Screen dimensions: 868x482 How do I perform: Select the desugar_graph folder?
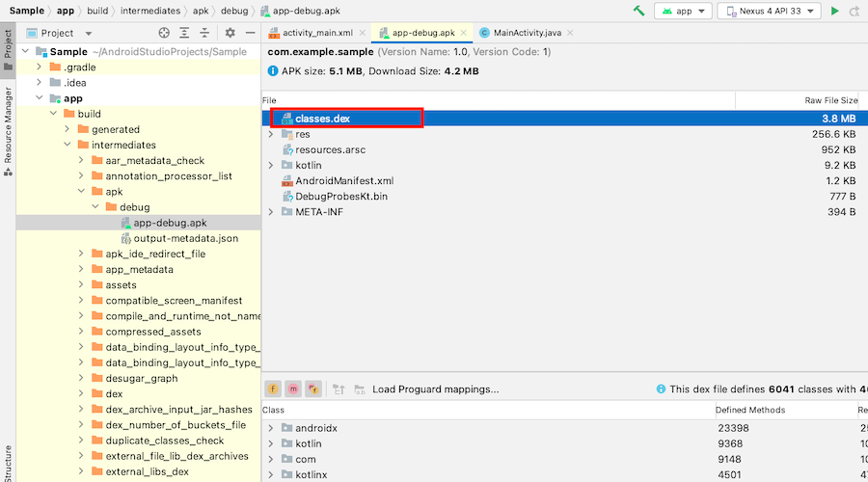(138, 379)
